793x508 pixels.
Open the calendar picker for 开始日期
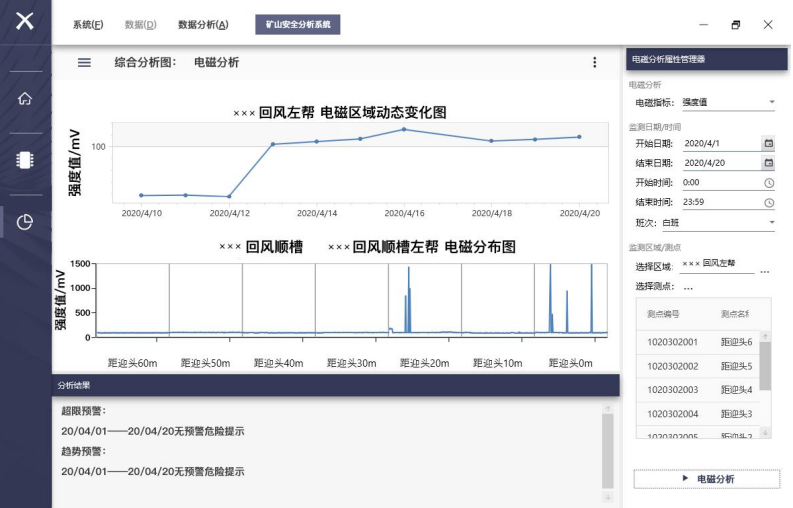(x=768, y=143)
